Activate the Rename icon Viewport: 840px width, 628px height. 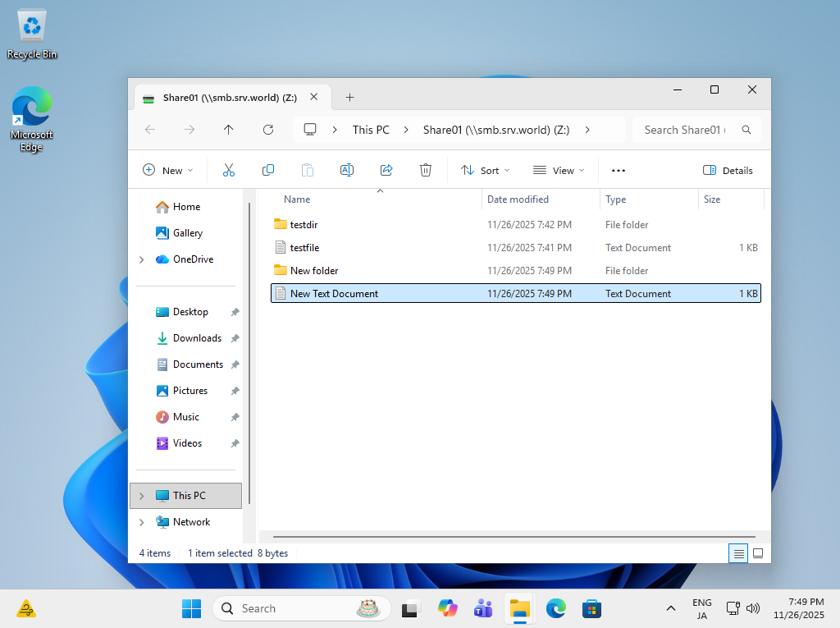[347, 170]
